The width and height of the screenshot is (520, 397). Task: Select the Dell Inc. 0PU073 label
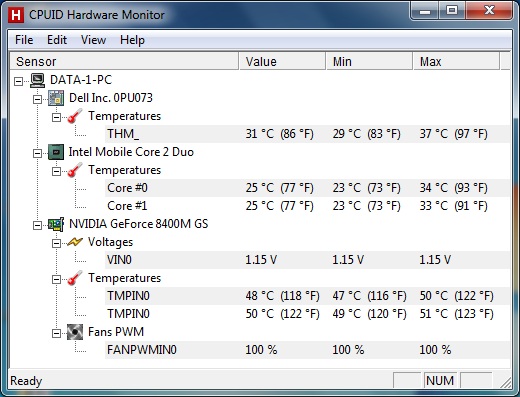click(x=111, y=98)
